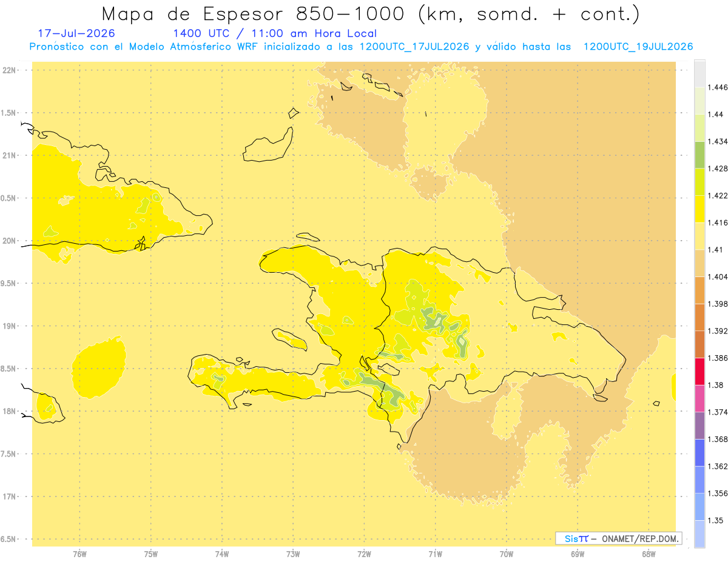Select the orange 1.392–1.398 legend swatch
The image size is (728, 562).
point(699,317)
